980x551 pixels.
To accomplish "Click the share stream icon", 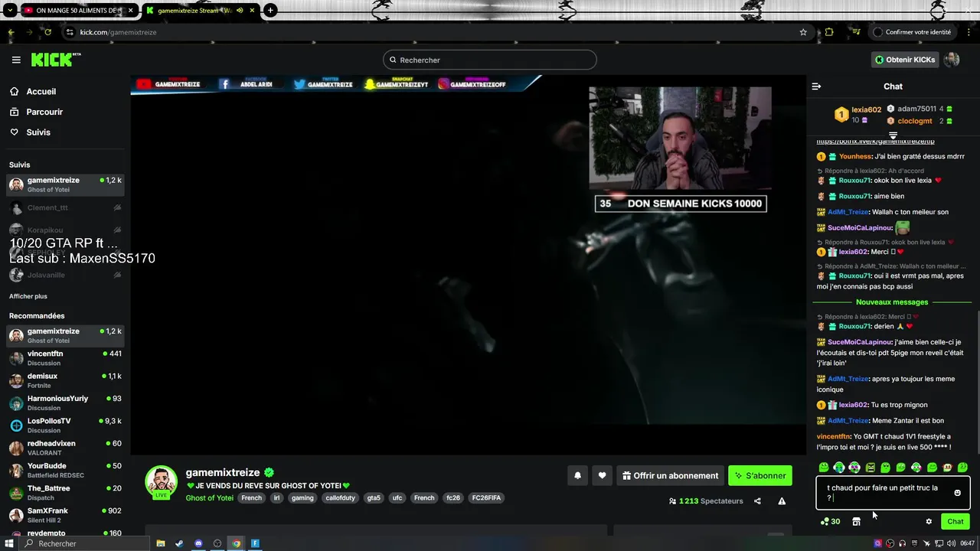I will coord(757,501).
